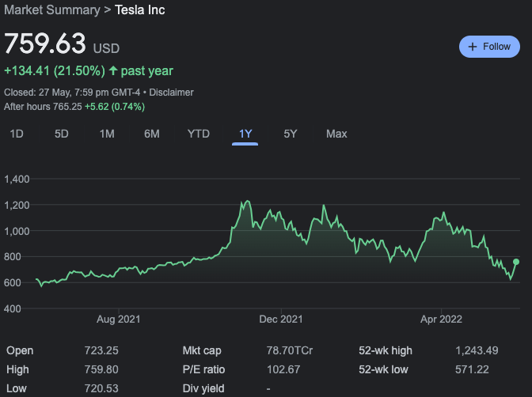Select the 5D chart range tab
This screenshot has width=532, height=397.
(62, 134)
